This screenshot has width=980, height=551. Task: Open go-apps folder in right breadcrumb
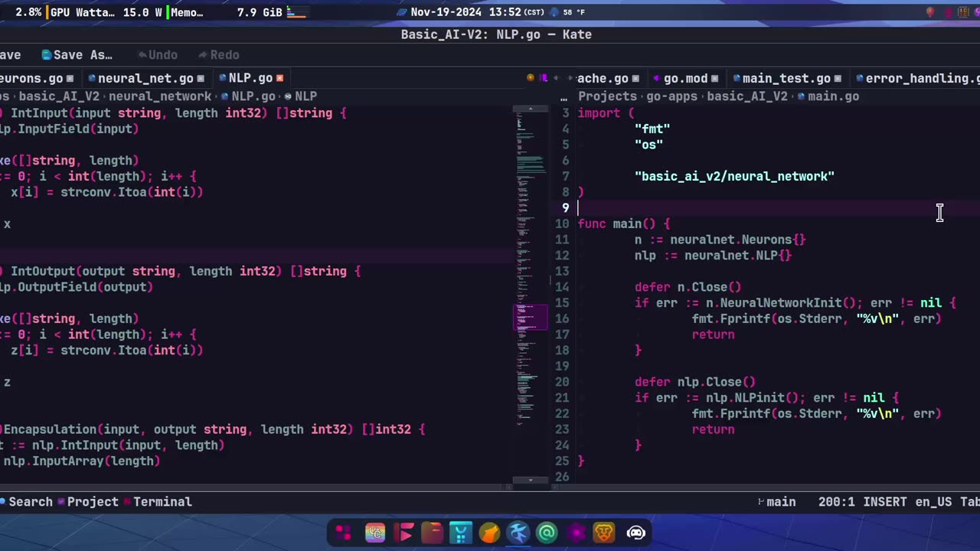click(x=671, y=96)
